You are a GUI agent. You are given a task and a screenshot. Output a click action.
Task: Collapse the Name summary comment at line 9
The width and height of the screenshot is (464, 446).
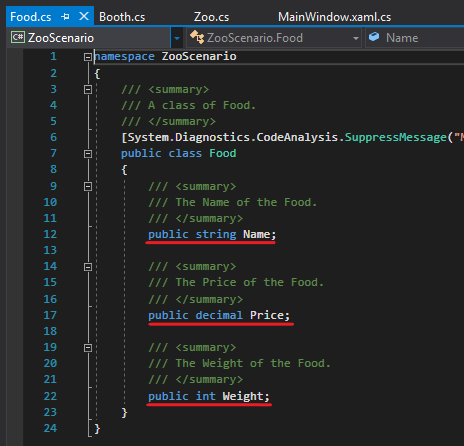point(88,186)
